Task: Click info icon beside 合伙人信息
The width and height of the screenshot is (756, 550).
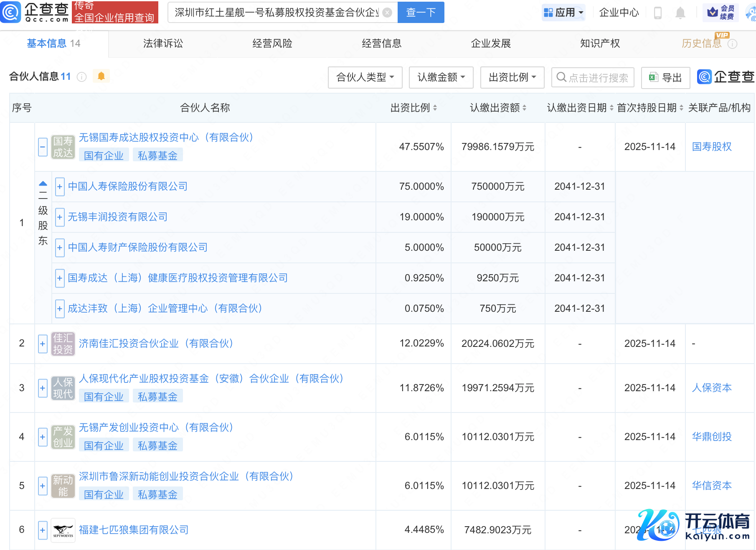Action: click(82, 77)
